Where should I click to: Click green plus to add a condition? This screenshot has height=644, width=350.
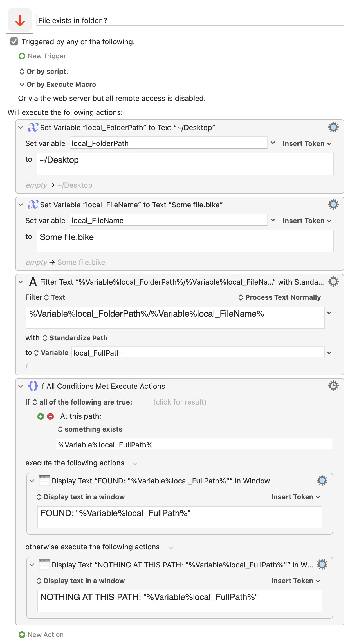(x=41, y=416)
